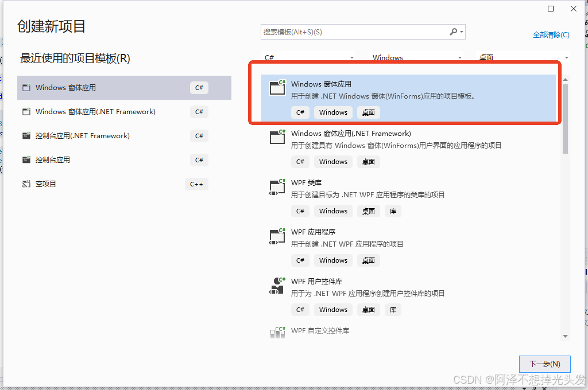Open the 桌面 project type dropdown
Screen dimensions: 588x390
[x=523, y=57]
